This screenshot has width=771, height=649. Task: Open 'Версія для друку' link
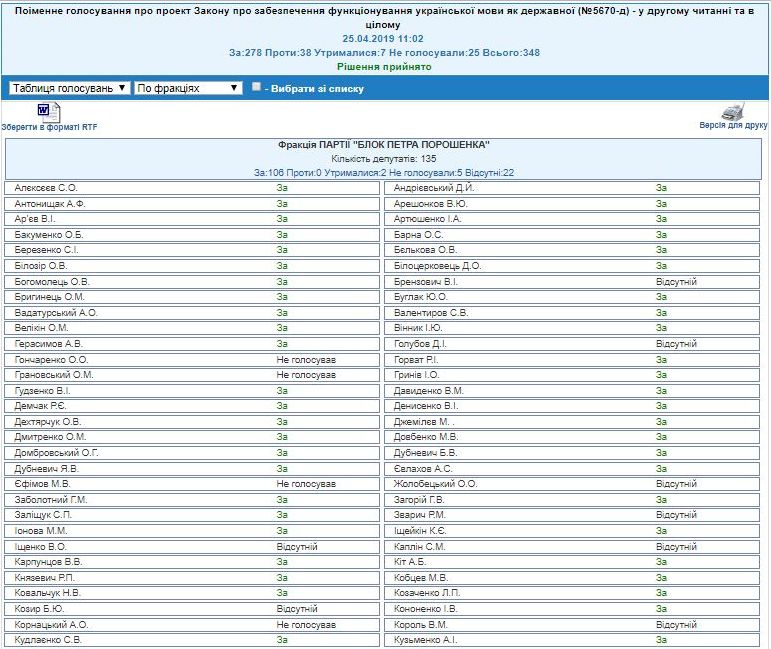(x=733, y=125)
